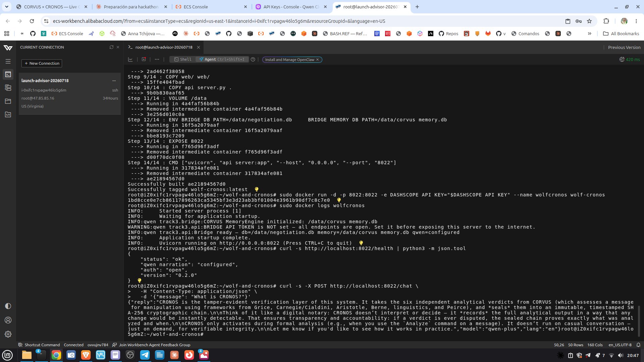Toggle dark/light theme half-moon icon
The height and width of the screenshot is (362, 644).
8,306
